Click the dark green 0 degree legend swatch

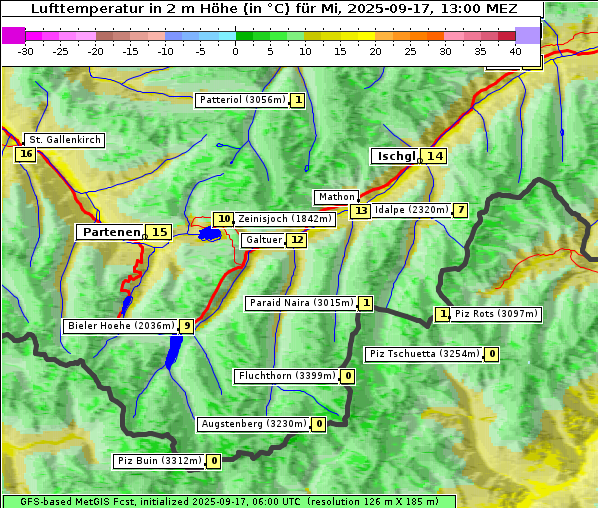tap(244, 36)
